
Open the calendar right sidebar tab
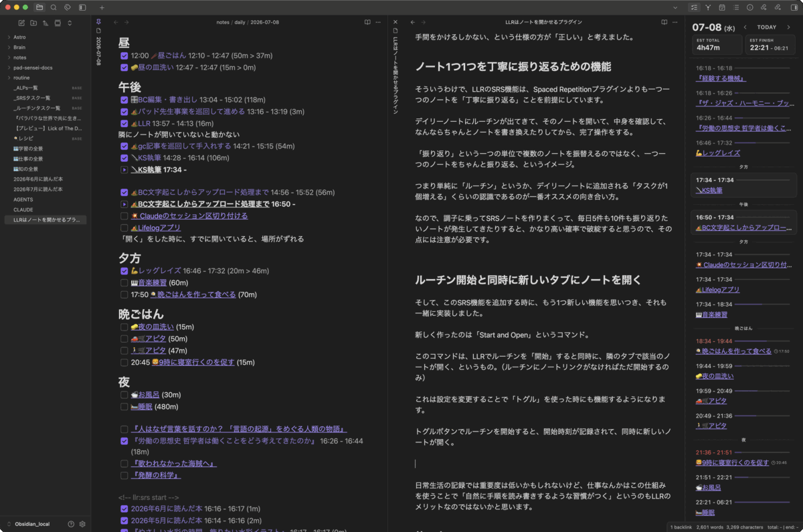point(722,7)
